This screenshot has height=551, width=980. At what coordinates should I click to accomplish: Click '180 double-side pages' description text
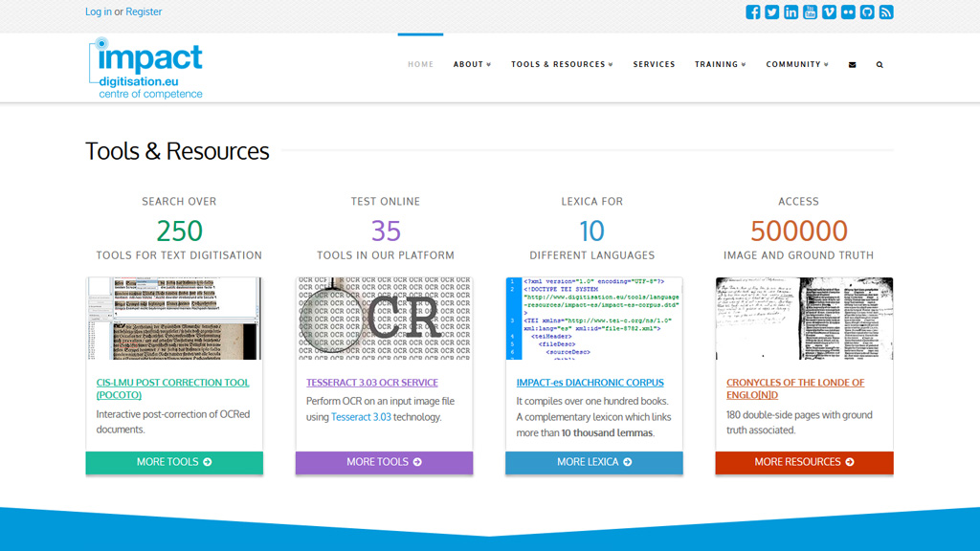[799, 422]
